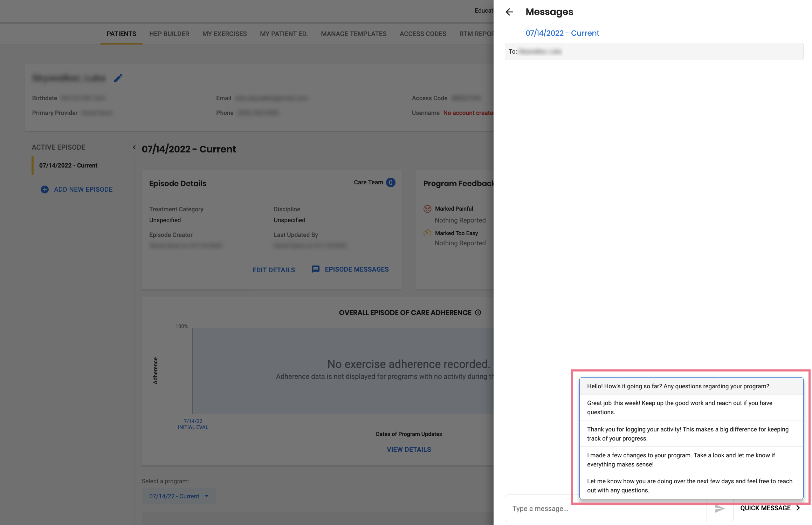Open the My Exercises tab
This screenshot has width=812, height=525.
(x=225, y=34)
